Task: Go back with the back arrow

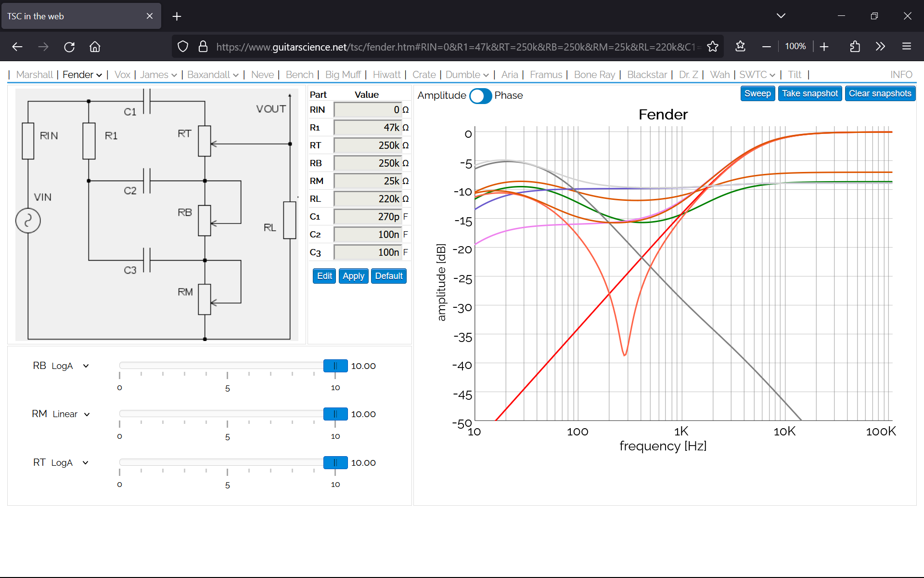Action: (x=17, y=47)
